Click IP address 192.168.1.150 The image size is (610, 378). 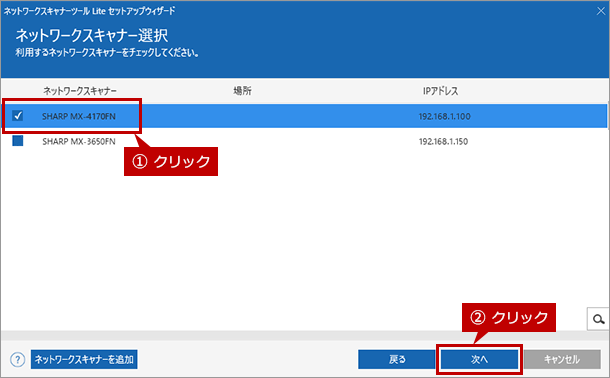pos(443,142)
